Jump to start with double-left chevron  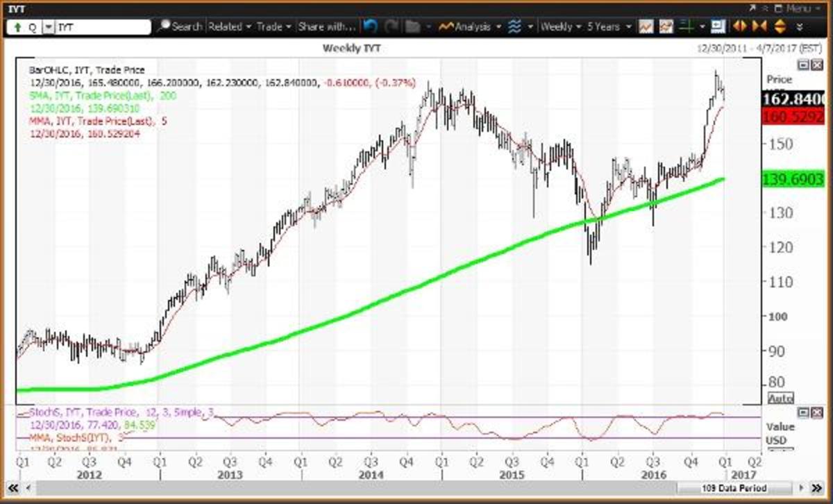tap(12, 487)
